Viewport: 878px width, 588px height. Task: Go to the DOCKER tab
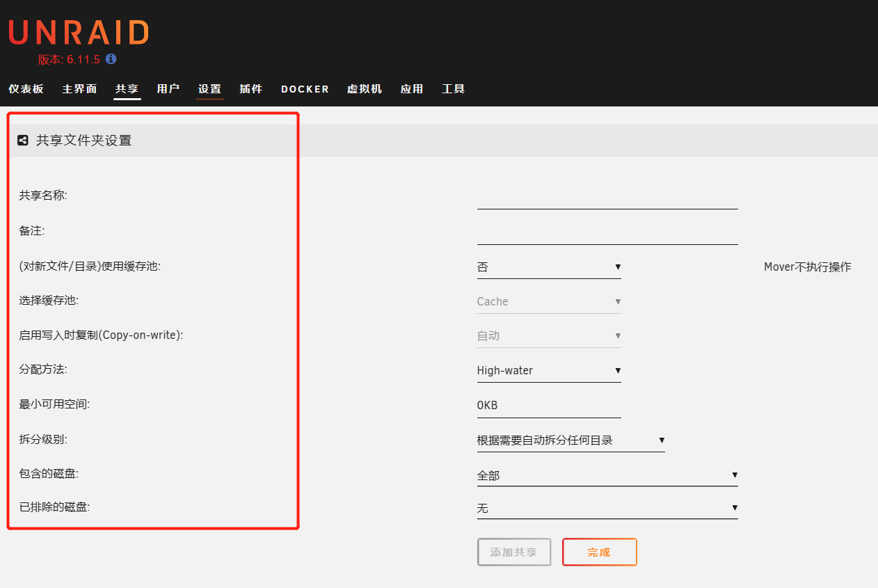(305, 89)
